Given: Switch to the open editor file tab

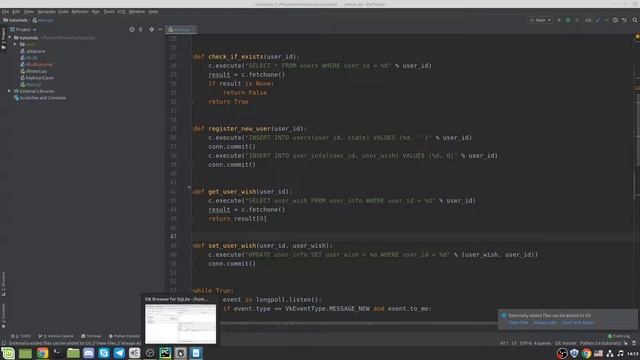Looking at the screenshot, I should tap(181, 29).
